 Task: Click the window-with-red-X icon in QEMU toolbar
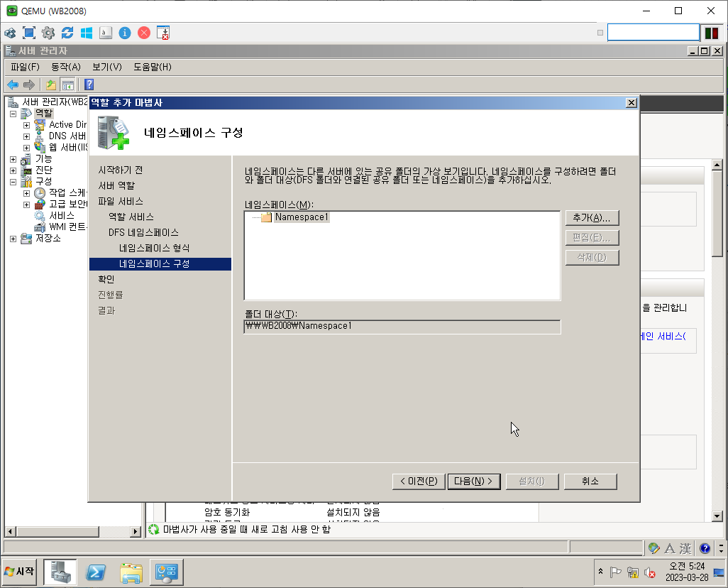click(x=163, y=33)
